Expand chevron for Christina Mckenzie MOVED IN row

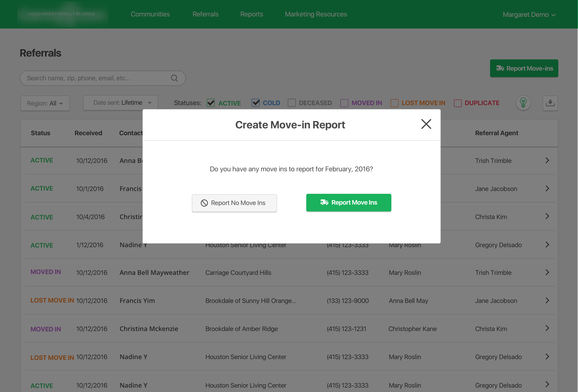click(547, 328)
